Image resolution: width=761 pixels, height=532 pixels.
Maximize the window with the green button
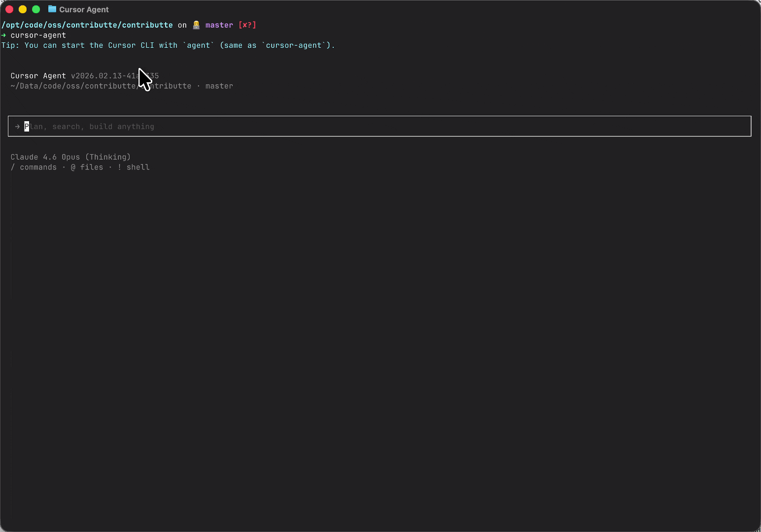[36, 9]
